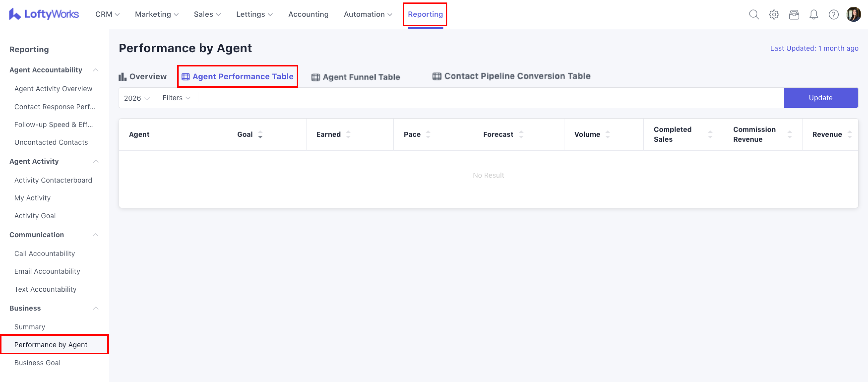Sort the table by Goal column
This screenshot has width=868, height=382.
(x=260, y=134)
